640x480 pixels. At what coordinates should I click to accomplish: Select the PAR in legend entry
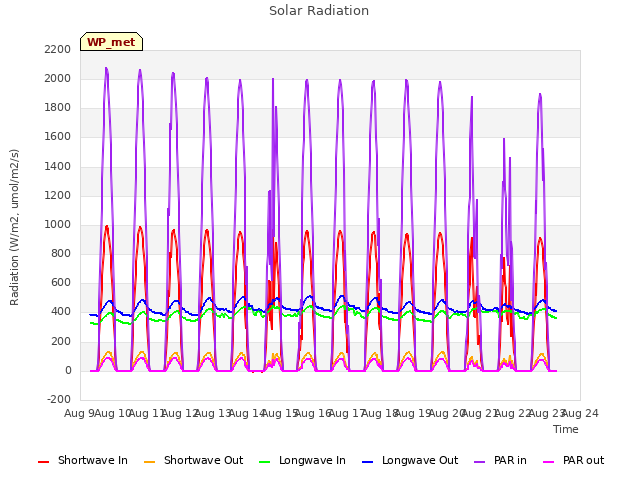pyautogui.click(x=500, y=460)
